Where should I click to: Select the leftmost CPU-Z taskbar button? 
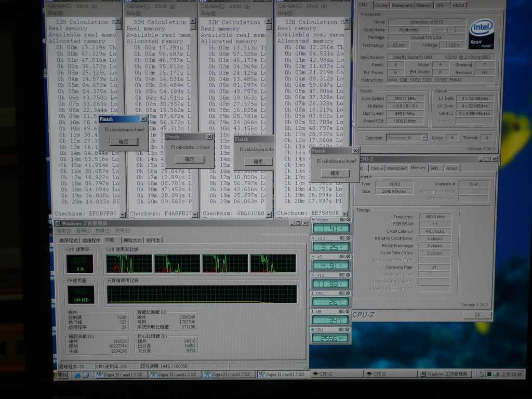coord(337,374)
